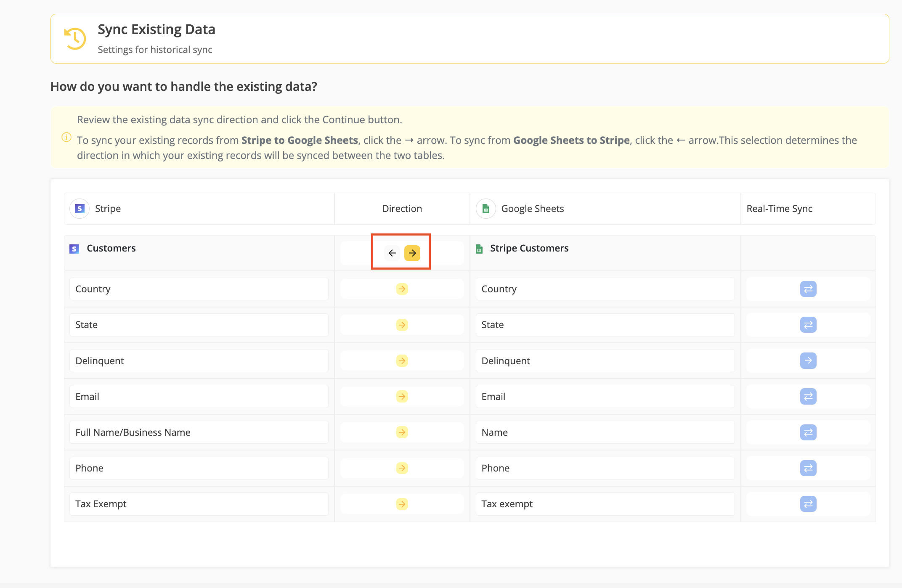Viewport: 902px width, 588px height.
Task: Click the Stripe Customers sheet name
Action: tap(529, 248)
